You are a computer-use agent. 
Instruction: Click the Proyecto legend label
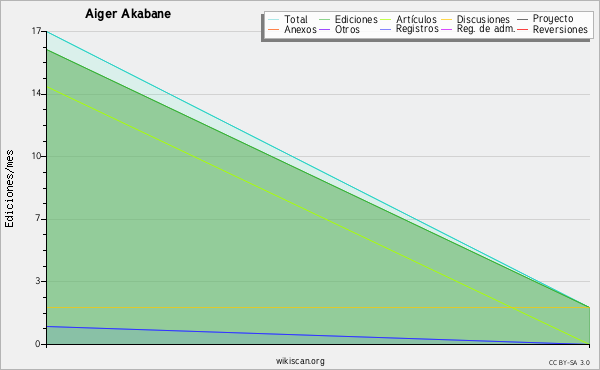coord(553,19)
